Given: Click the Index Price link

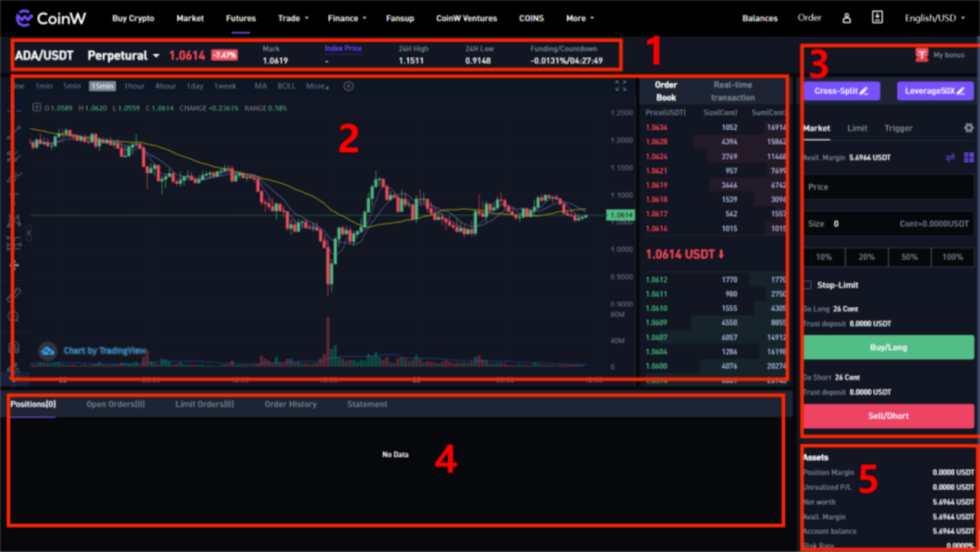Looking at the screenshot, I should point(343,48).
